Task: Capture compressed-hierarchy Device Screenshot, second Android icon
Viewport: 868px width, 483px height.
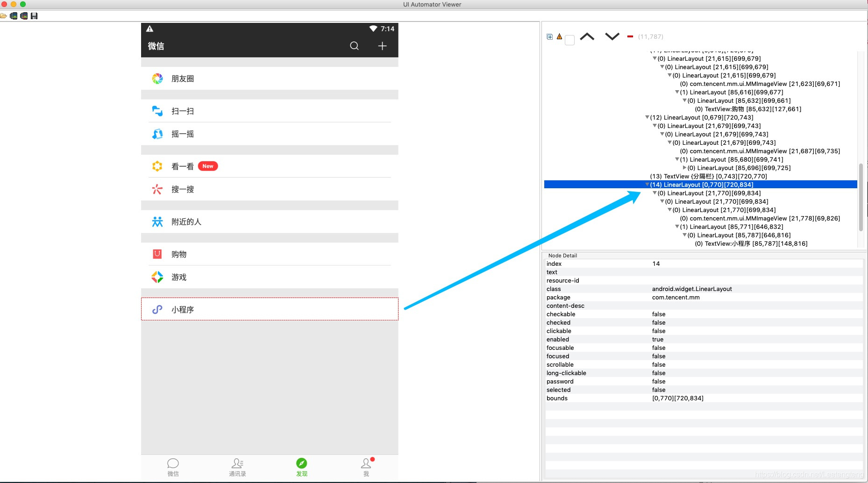Action: click(x=24, y=16)
